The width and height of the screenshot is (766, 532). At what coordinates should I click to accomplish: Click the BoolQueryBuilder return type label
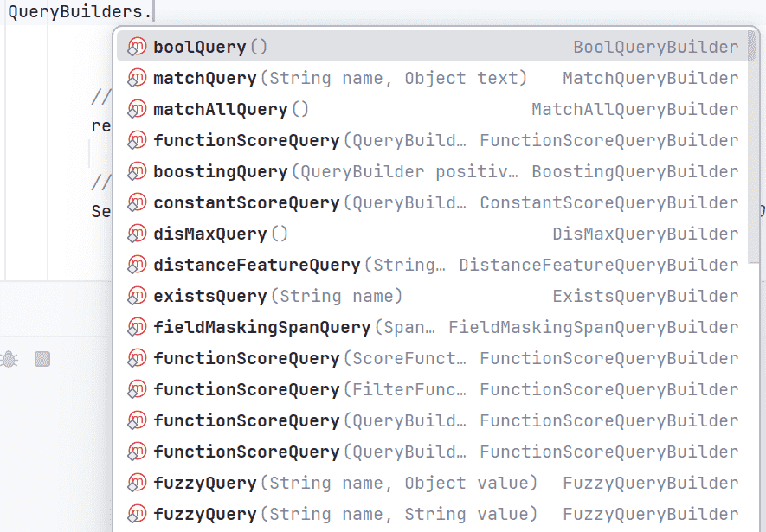click(655, 48)
